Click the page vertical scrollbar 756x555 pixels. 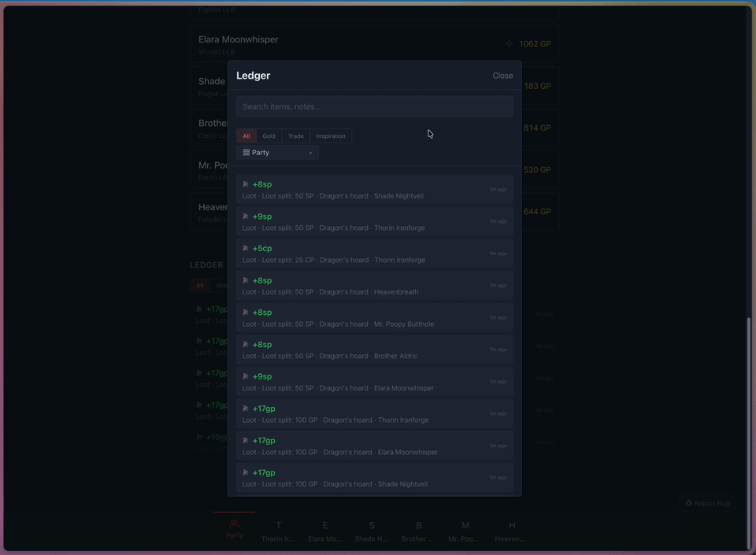(748, 433)
